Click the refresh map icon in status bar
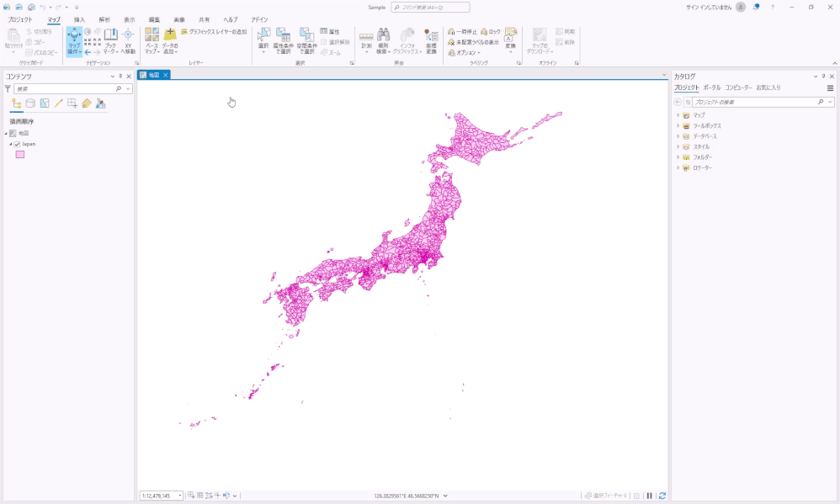This screenshot has width=840, height=504. click(x=662, y=496)
